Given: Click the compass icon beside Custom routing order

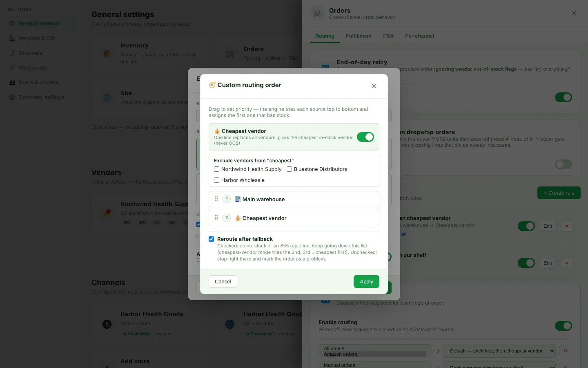Looking at the screenshot, I should pos(212,85).
